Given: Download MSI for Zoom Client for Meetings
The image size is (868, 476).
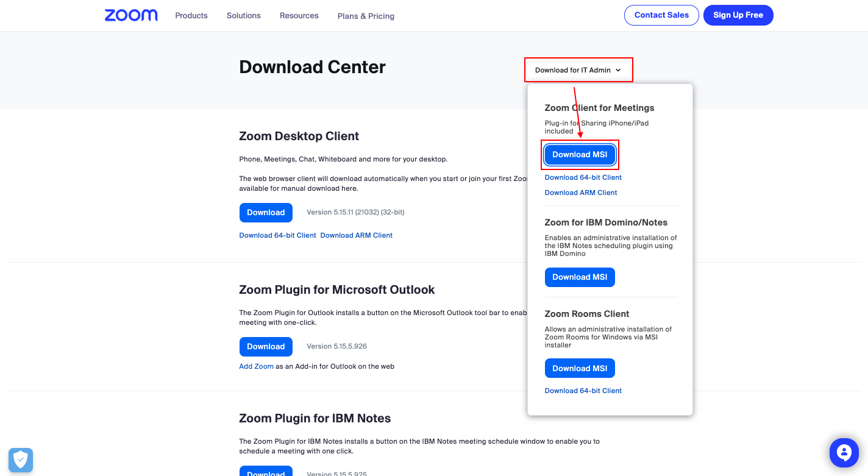Looking at the screenshot, I should click(x=580, y=155).
